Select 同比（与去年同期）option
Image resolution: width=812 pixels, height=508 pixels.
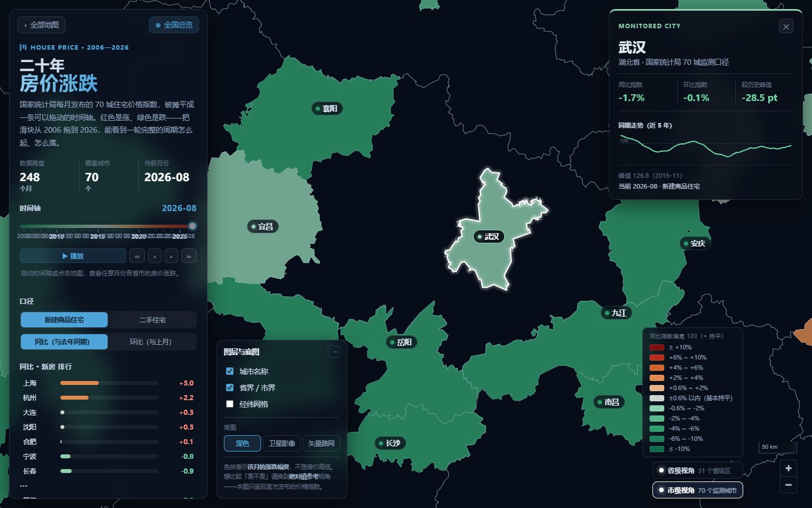click(64, 341)
